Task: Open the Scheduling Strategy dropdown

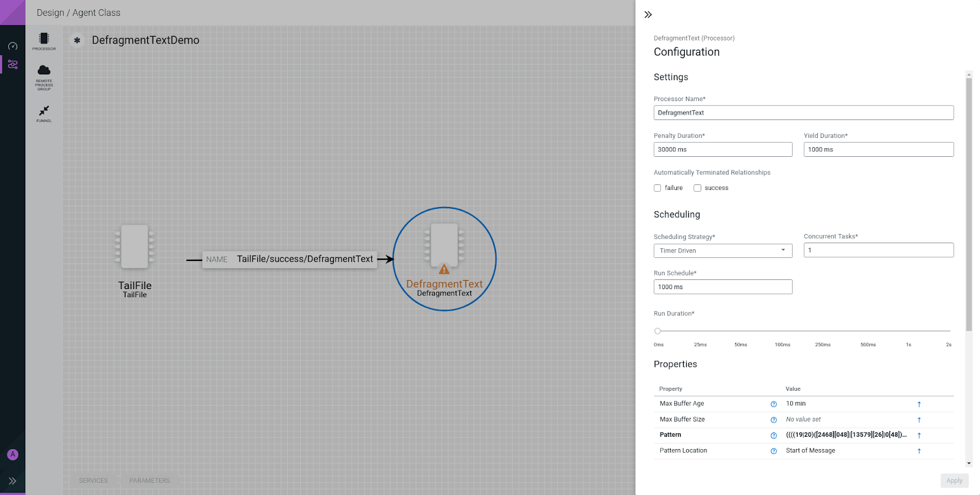Action: tap(723, 251)
